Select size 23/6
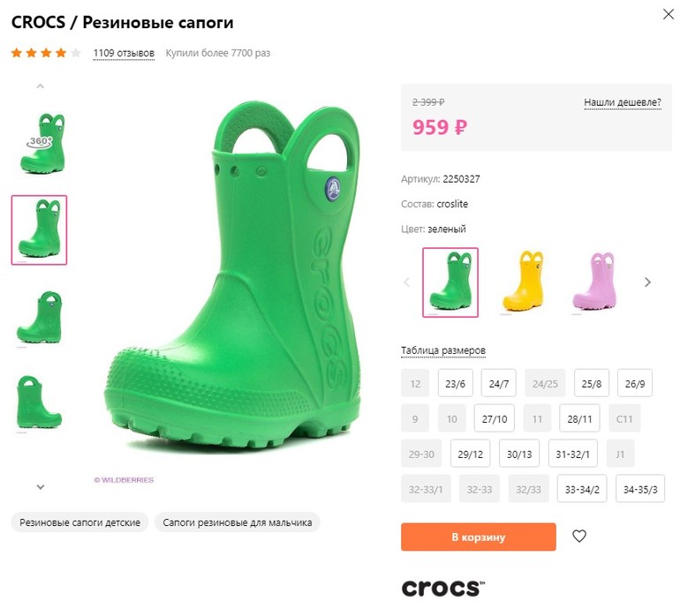 coord(456,384)
